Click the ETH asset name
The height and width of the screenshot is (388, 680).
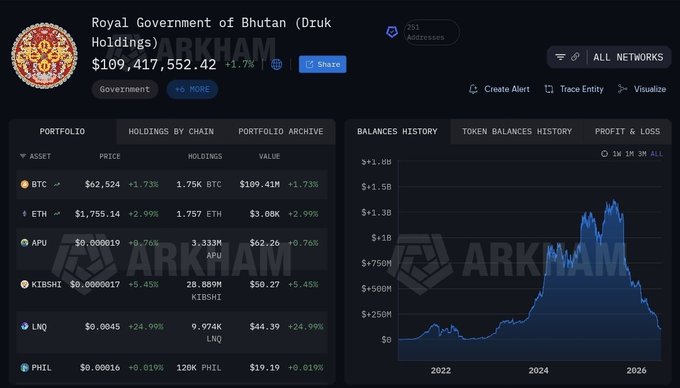(39, 214)
